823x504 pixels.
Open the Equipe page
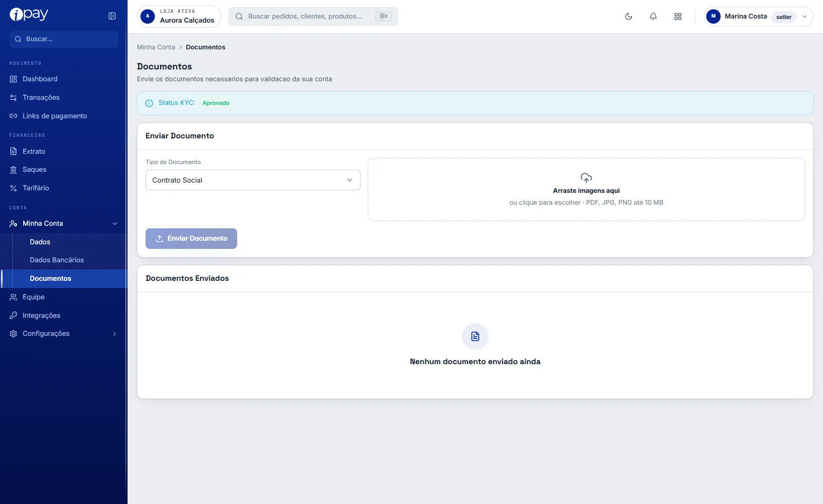click(63, 297)
